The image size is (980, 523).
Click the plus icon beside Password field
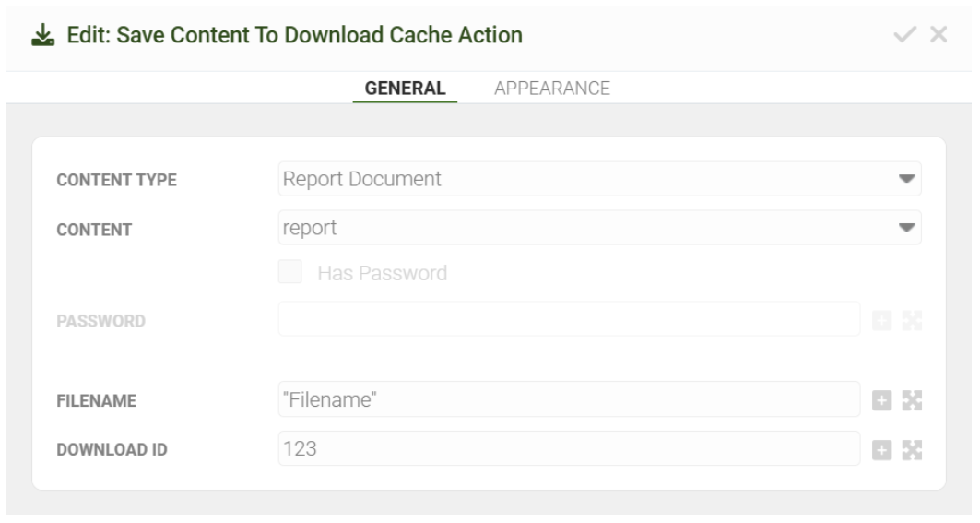click(883, 320)
